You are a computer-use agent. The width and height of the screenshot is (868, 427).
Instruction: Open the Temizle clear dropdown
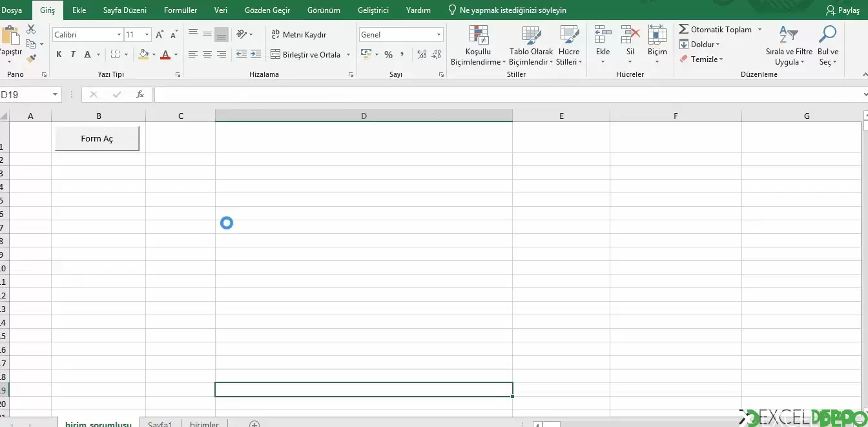(x=701, y=59)
